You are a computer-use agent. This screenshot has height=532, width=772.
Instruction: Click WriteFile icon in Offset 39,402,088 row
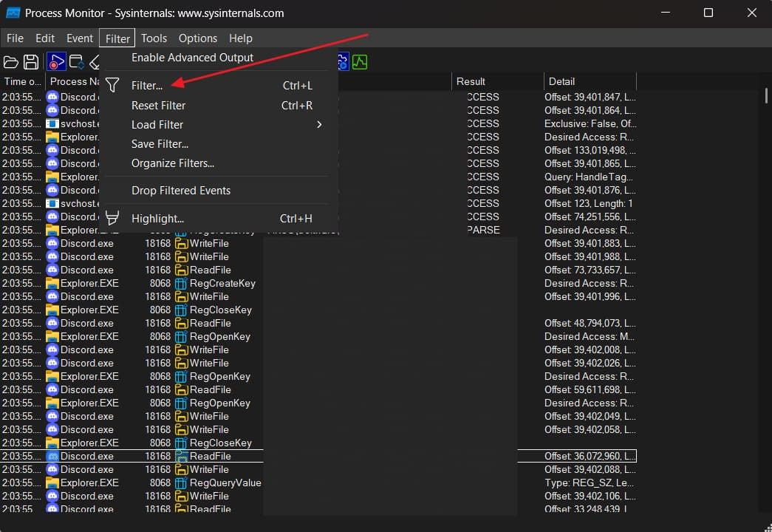pos(181,469)
